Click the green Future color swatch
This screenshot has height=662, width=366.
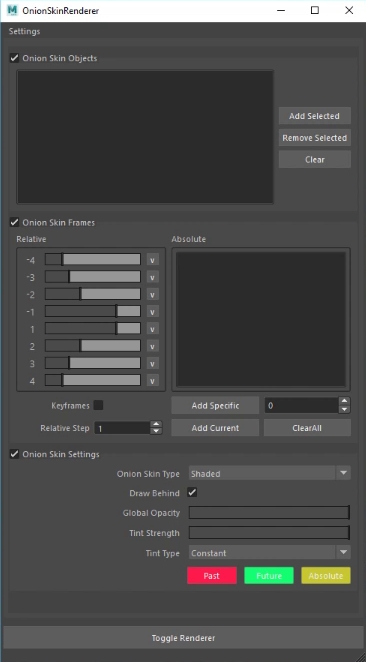click(269, 575)
